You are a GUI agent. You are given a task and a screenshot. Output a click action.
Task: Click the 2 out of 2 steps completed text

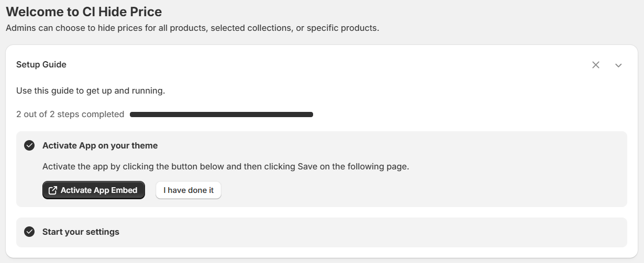(x=70, y=114)
